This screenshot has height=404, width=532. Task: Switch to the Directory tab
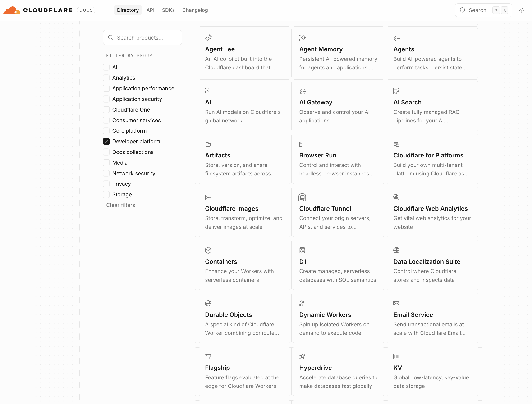[128, 10]
